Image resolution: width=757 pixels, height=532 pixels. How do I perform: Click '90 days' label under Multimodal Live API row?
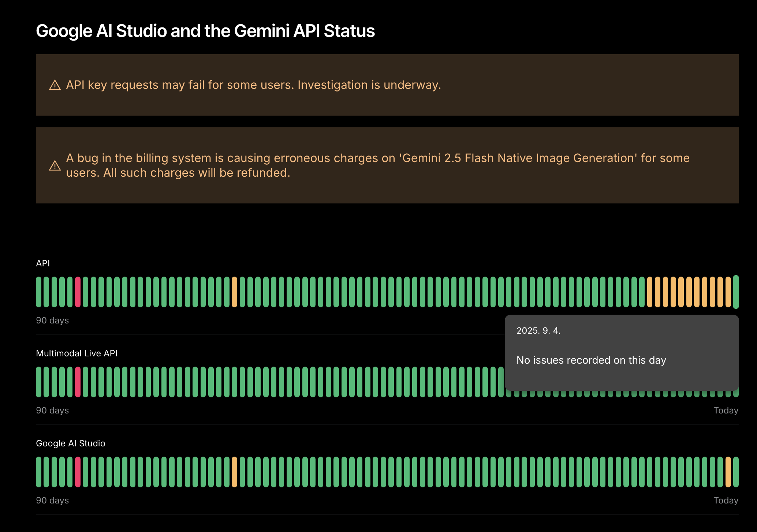(x=52, y=410)
